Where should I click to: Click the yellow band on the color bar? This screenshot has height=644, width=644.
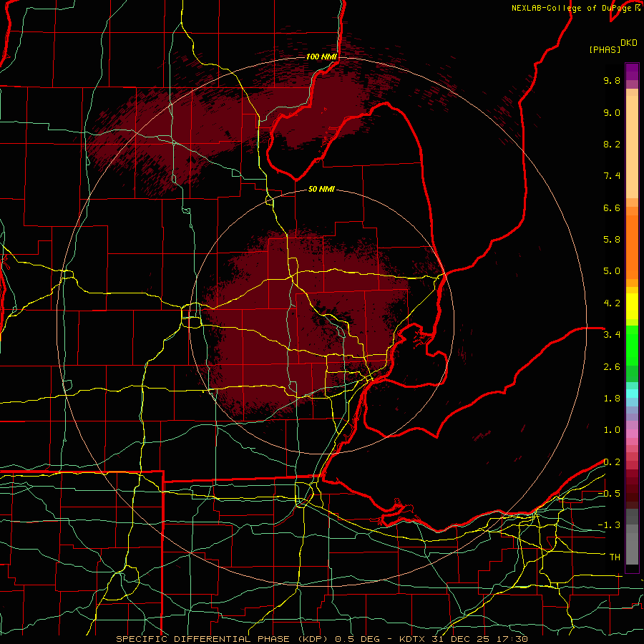click(632, 306)
